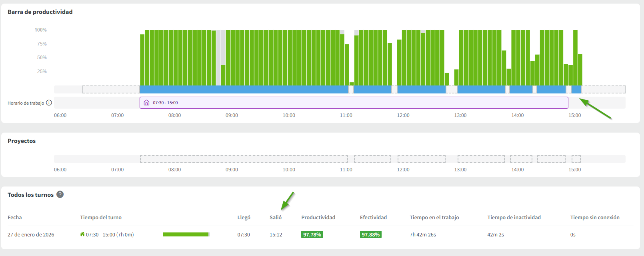This screenshot has width=644, height=256.
Task: Click the house icon in the purple schedule bar
Action: pos(146,103)
